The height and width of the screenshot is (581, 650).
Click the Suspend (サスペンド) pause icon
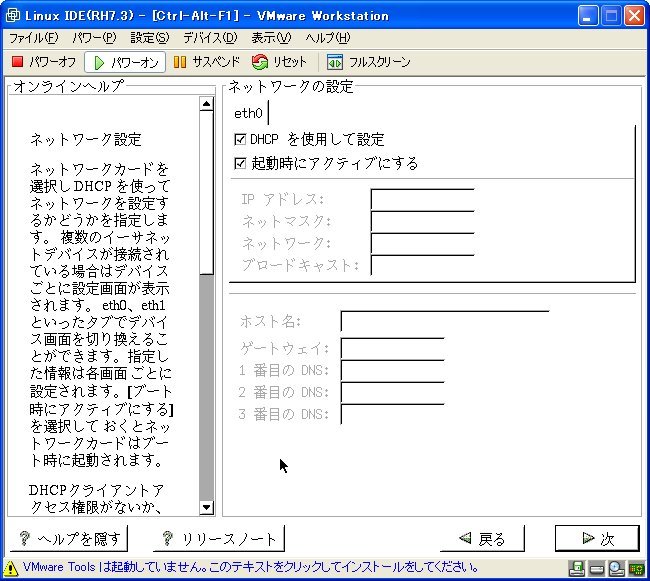(179, 62)
